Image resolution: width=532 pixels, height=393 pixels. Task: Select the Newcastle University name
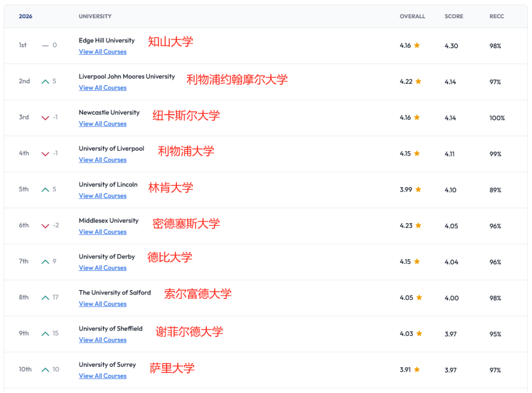click(109, 112)
